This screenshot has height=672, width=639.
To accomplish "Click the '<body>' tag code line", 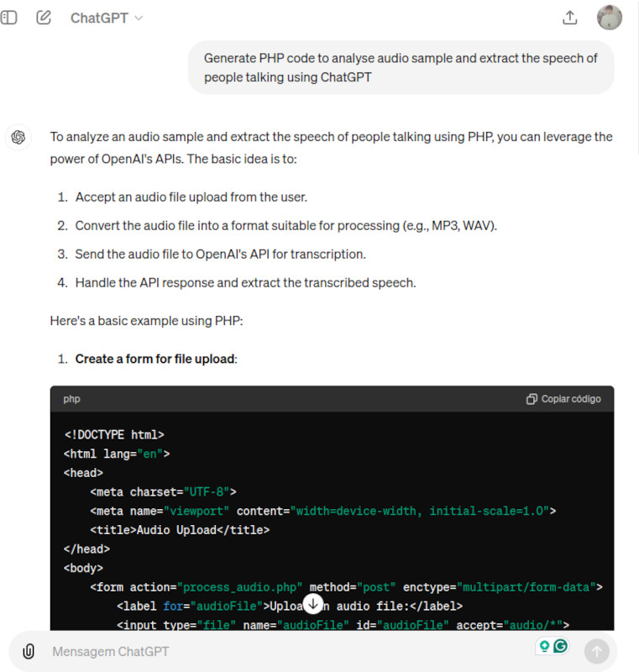I will click(83, 569).
